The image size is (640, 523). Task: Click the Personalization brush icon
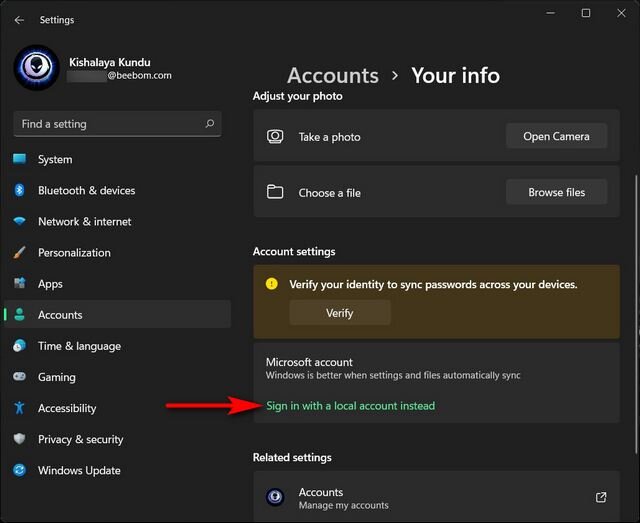(x=19, y=253)
